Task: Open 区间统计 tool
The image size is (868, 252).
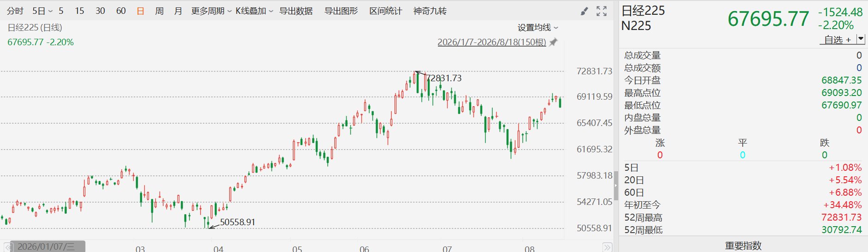Action: click(x=386, y=11)
